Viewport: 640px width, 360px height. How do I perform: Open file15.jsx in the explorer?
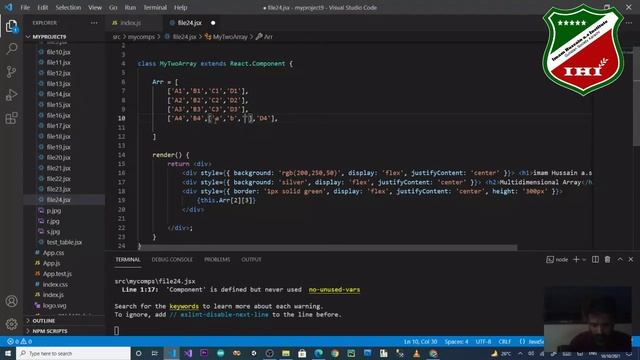(58, 105)
